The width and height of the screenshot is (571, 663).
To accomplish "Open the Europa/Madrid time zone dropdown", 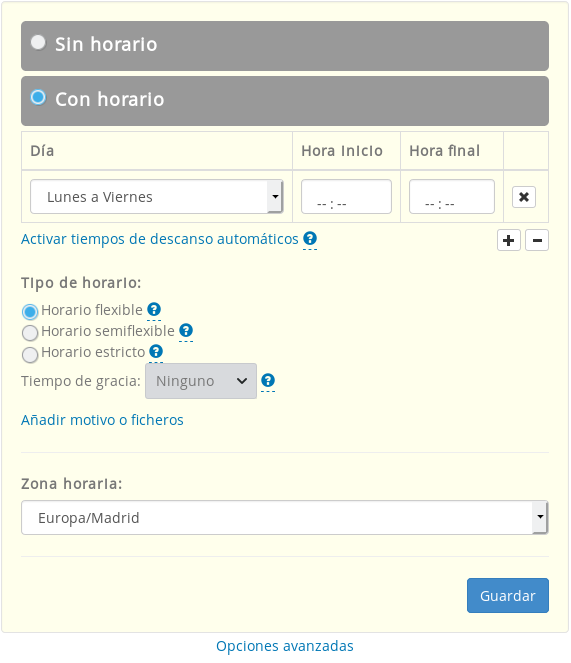I will tap(285, 518).
